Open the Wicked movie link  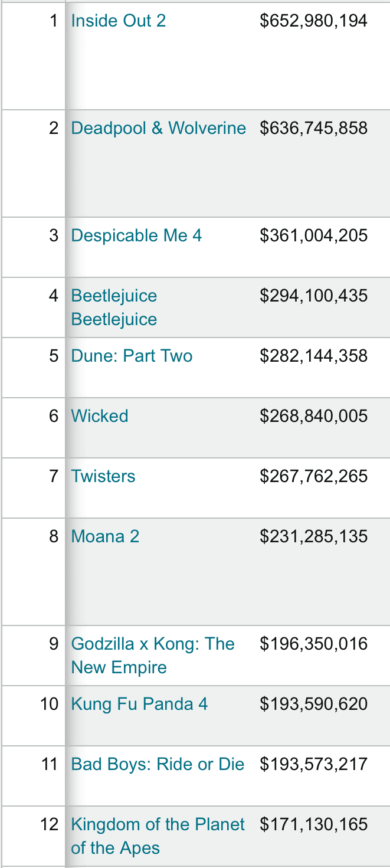pos(99,416)
